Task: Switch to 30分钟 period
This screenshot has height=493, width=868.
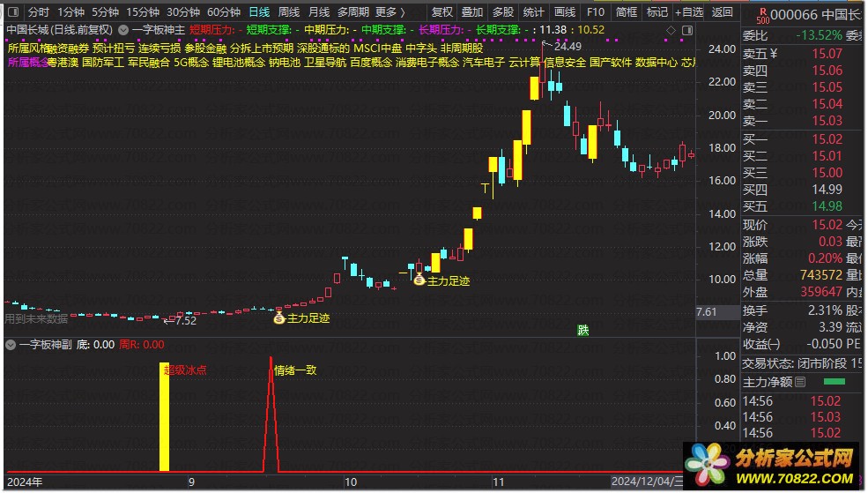Action: (x=183, y=11)
